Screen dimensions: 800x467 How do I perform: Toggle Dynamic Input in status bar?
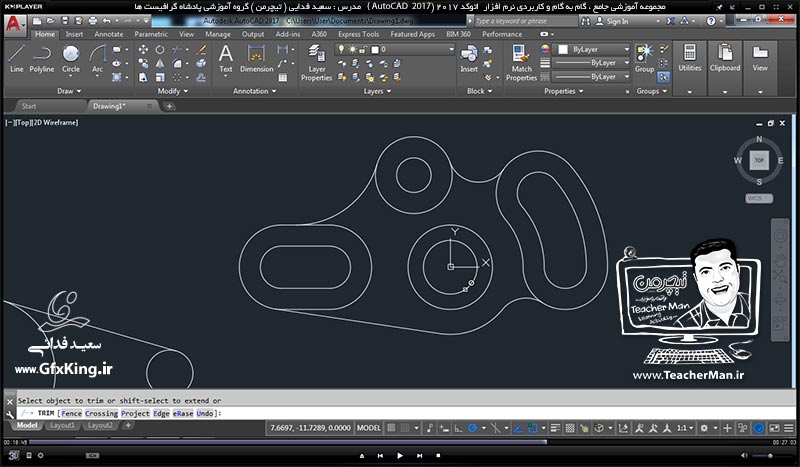tap(444, 428)
